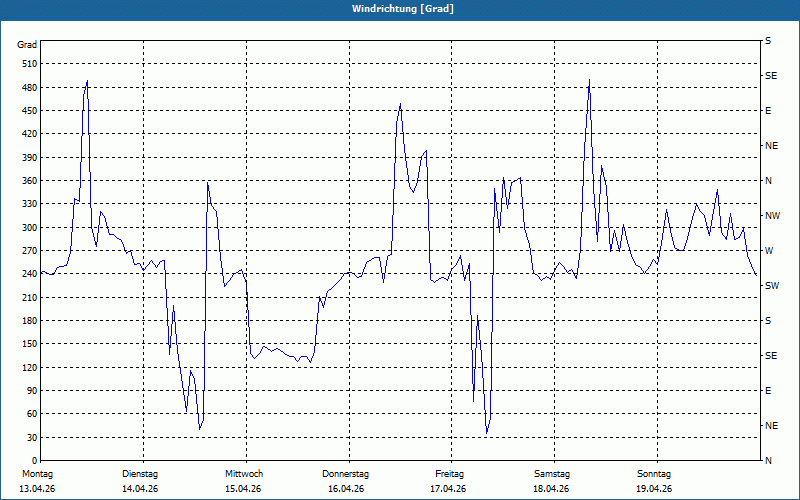
Task: Click the W compass label on right axis
Action: (768, 251)
